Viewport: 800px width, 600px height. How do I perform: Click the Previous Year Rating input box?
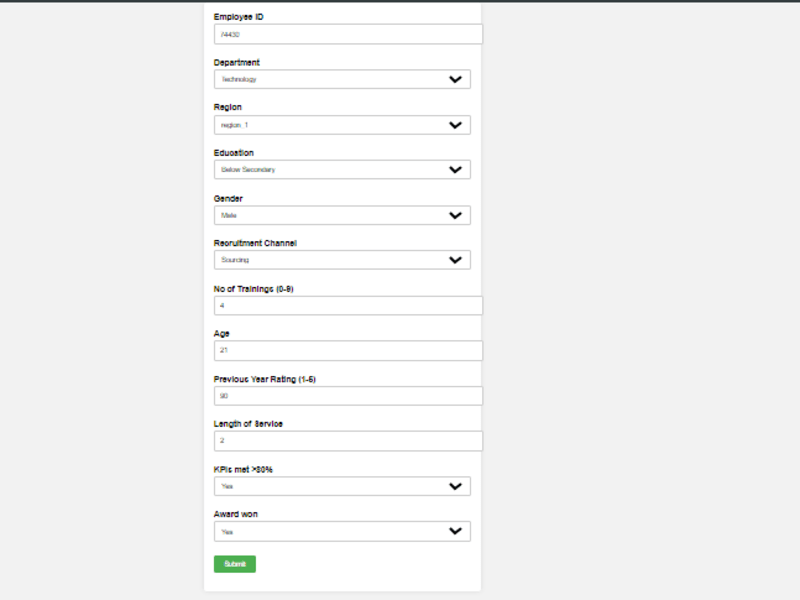tap(348, 396)
